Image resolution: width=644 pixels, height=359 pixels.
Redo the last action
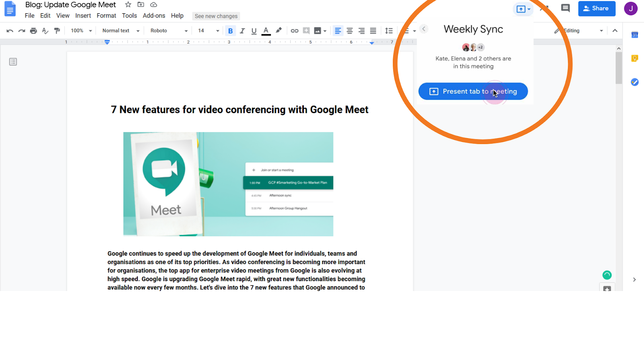(x=22, y=31)
